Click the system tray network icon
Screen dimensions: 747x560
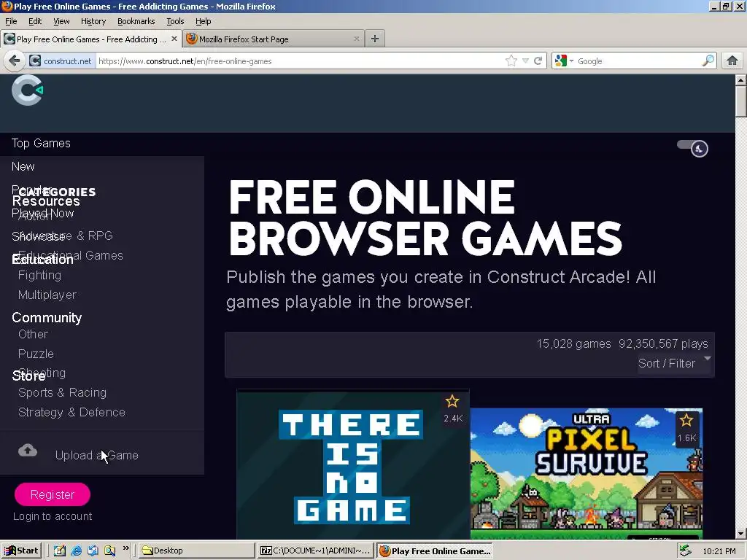[685, 551]
